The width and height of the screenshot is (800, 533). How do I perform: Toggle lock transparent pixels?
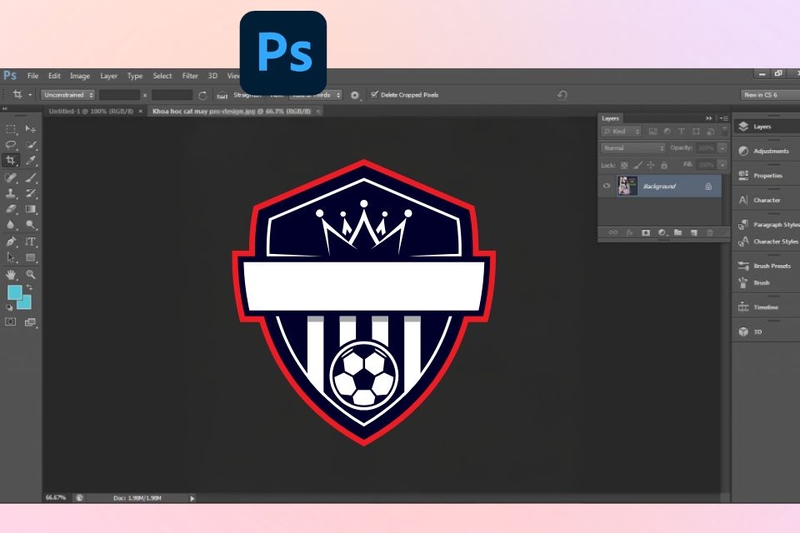pyautogui.click(x=624, y=165)
